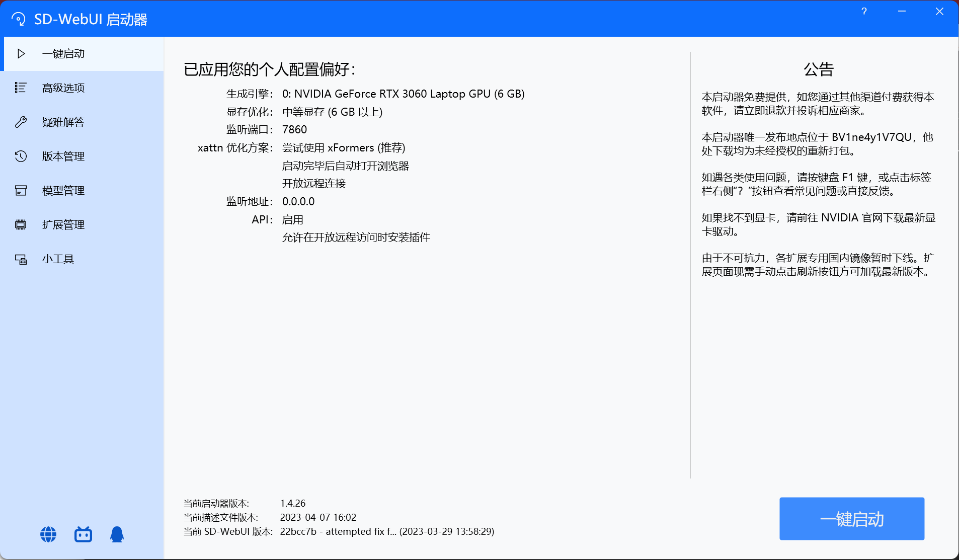Click the announcement mentioning BV1ne4y1V7QU

(x=818, y=144)
